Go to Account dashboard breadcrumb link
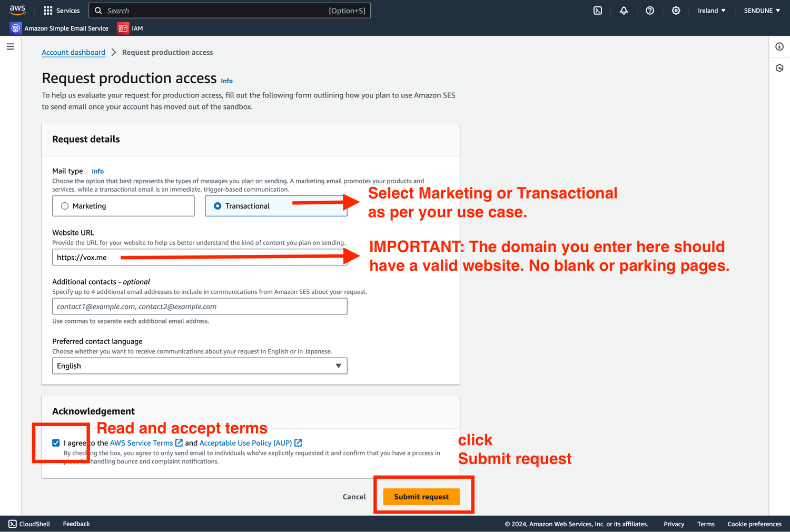Viewport: 790px width, 532px height. point(73,53)
